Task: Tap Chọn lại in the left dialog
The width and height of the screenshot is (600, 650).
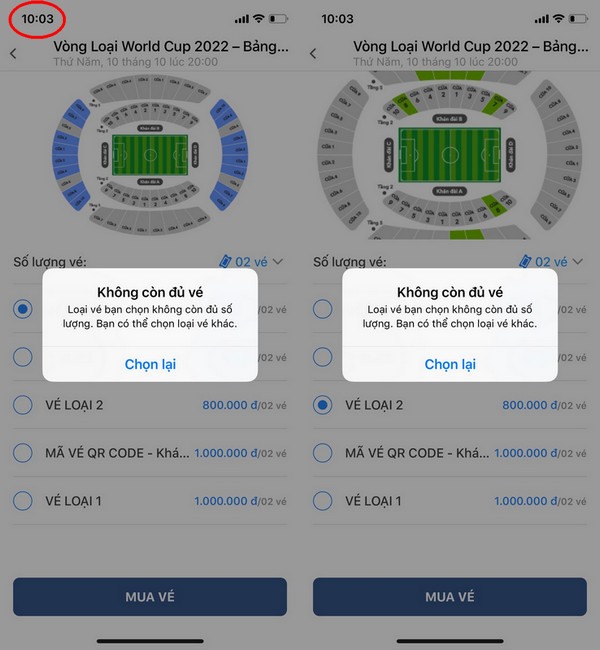Action: pos(150,364)
